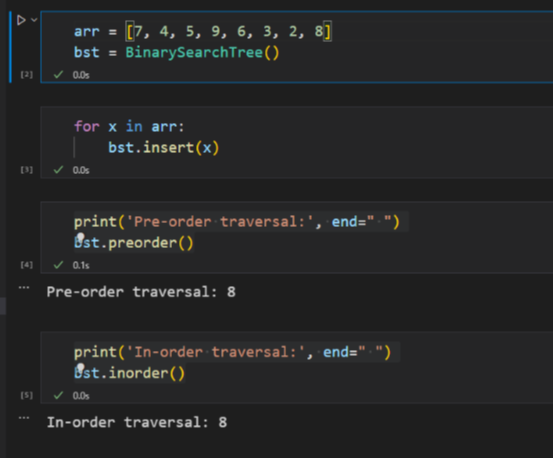This screenshot has width=553, height=458.
Task: Click the 0.0s execution time of cell [5]
Action: coord(81,396)
